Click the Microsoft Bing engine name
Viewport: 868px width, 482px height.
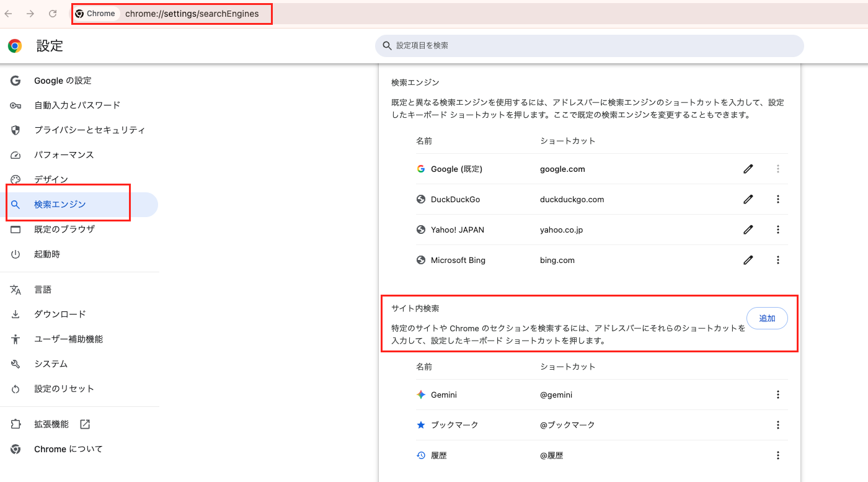458,260
